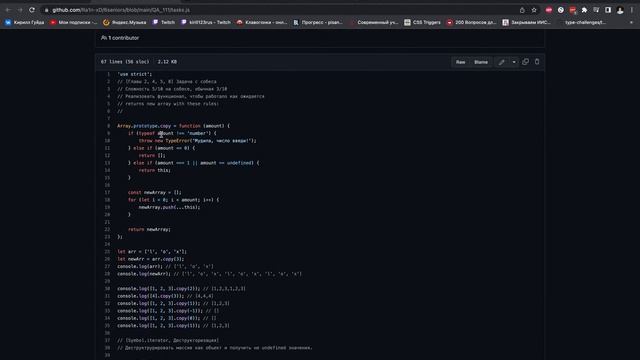
Task: Open the round gray extension icon beside ABP
Action: point(561,10)
